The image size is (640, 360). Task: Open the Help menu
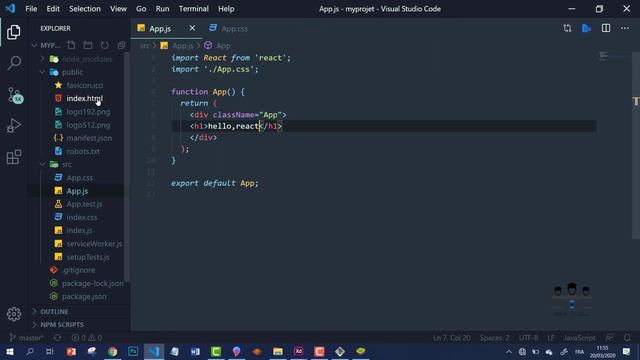(226, 9)
